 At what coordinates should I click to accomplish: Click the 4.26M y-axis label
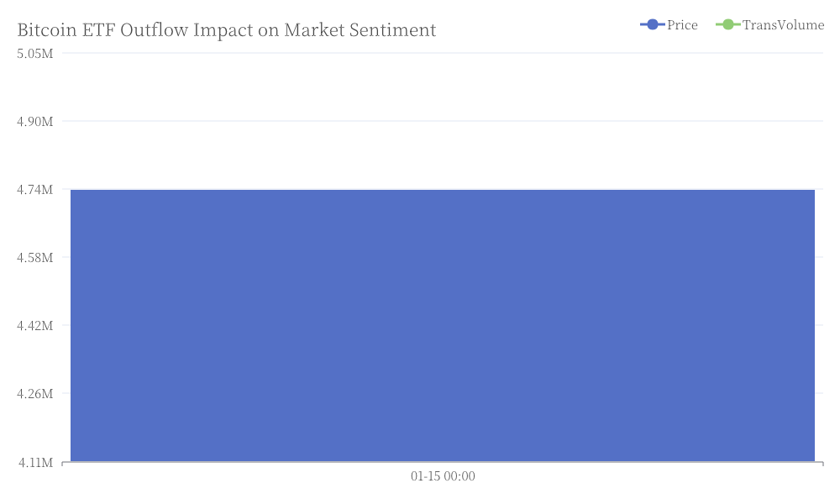(x=34, y=394)
